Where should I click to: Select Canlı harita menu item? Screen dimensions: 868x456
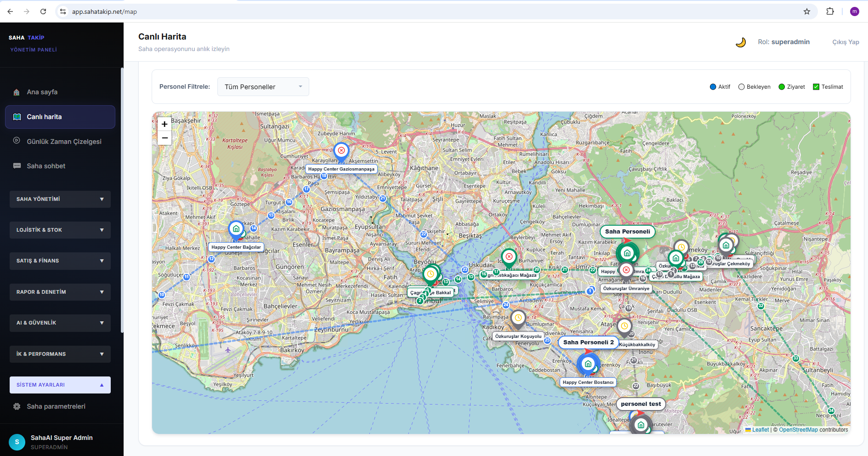[60, 117]
